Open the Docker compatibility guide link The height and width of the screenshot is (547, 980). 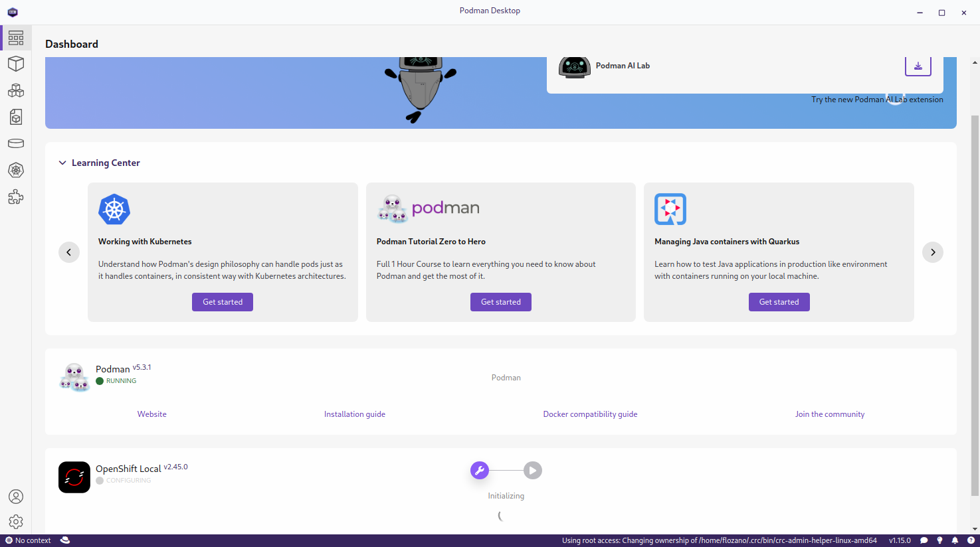590,414
